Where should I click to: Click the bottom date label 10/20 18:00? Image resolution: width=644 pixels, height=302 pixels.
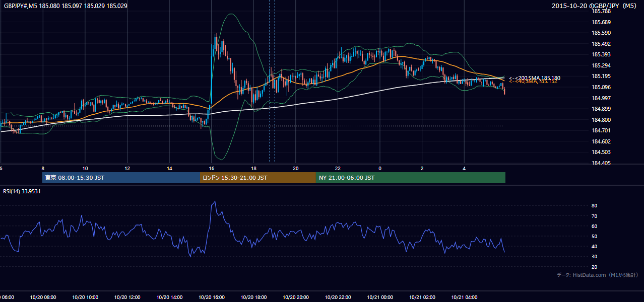click(x=253, y=297)
